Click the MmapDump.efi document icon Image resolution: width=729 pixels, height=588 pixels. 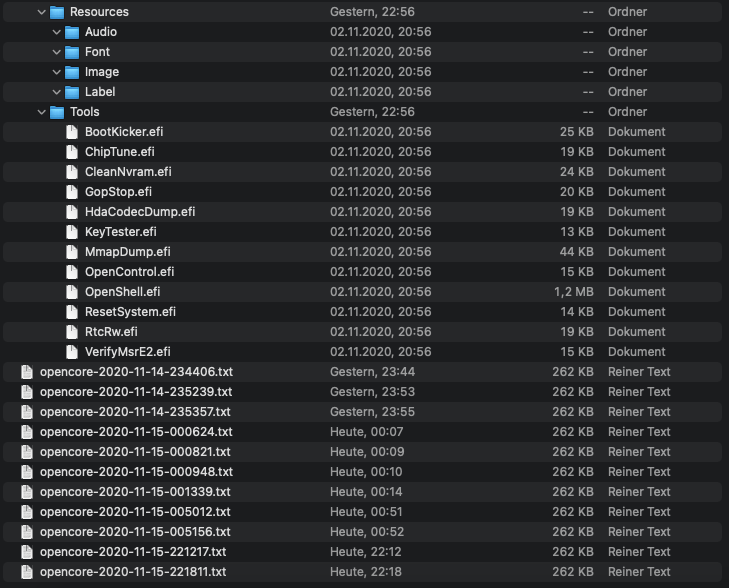pyautogui.click(x=72, y=252)
